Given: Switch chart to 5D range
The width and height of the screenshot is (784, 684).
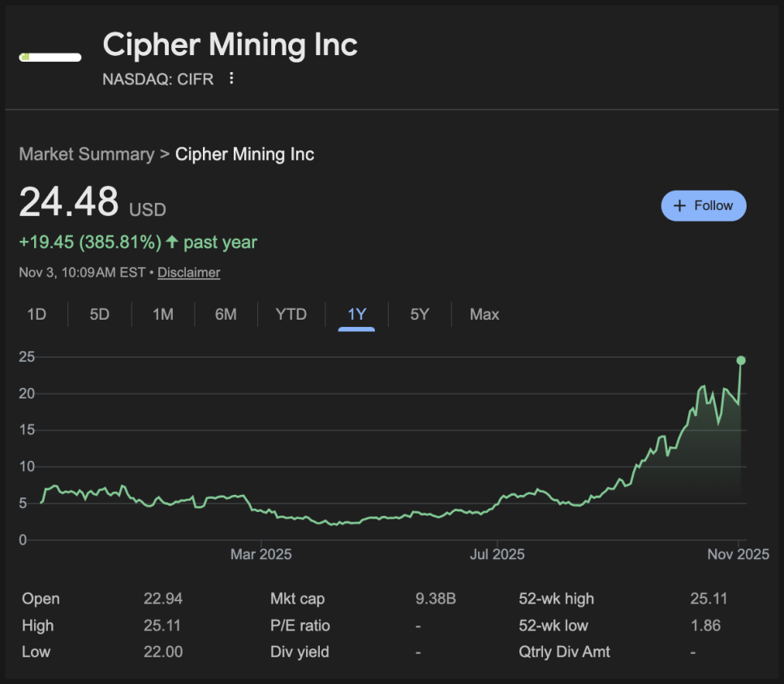Looking at the screenshot, I should point(99,314).
